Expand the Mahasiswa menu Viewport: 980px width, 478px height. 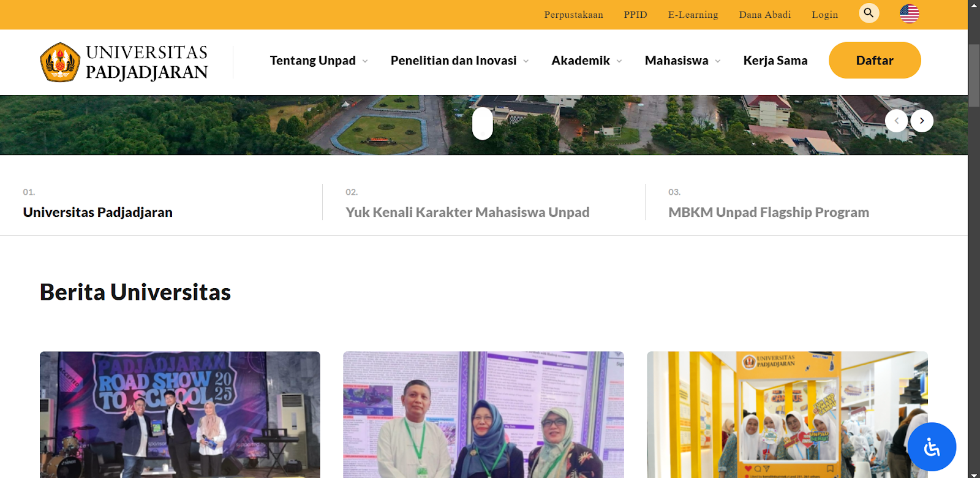click(683, 61)
